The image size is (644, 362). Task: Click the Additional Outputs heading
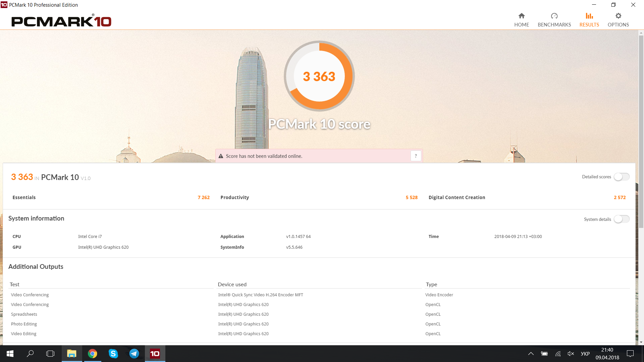coord(36,267)
